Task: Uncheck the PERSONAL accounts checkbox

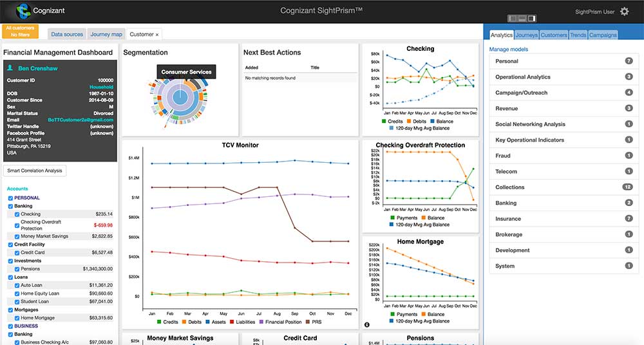Action: 11,198
